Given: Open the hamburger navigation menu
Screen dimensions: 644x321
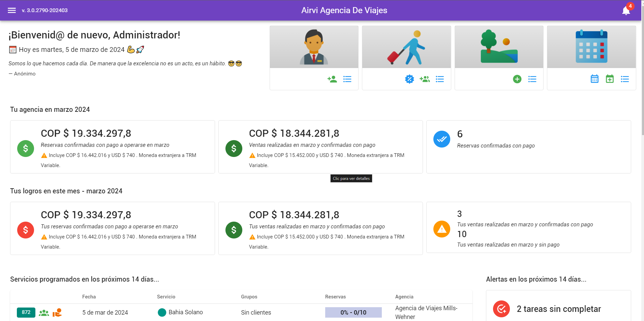Looking at the screenshot, I should pyautogui.click(x=12, y=10).
